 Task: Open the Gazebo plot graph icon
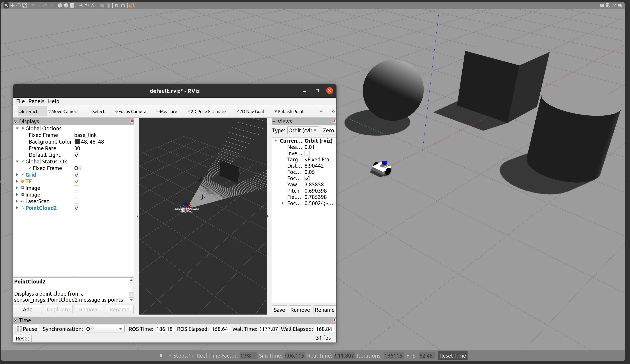click(x=614, y=6)
